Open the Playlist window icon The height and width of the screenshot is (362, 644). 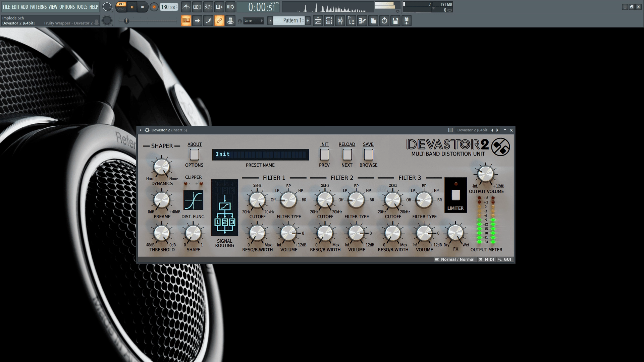(318, 21)
